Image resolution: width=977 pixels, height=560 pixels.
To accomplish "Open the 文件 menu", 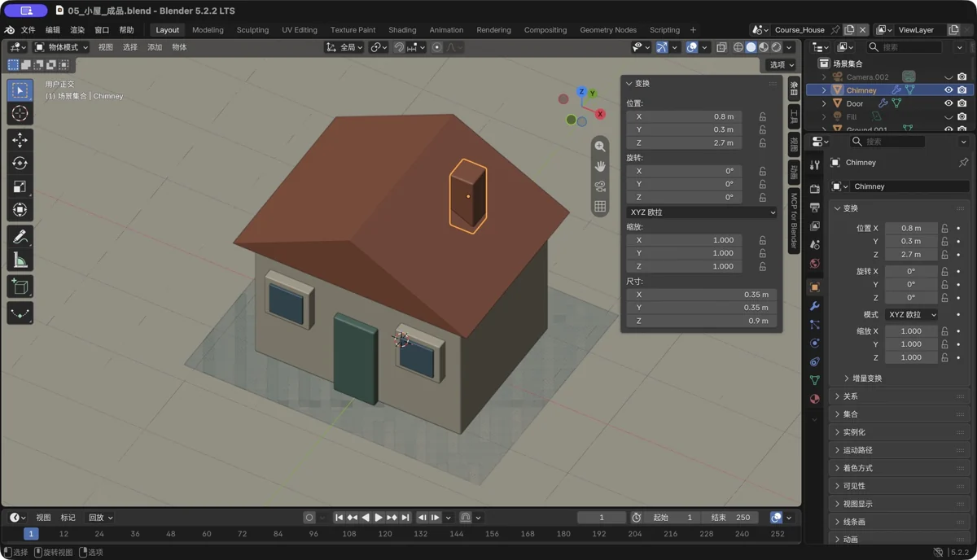I will pyautogui.click(x=28, y=30).
